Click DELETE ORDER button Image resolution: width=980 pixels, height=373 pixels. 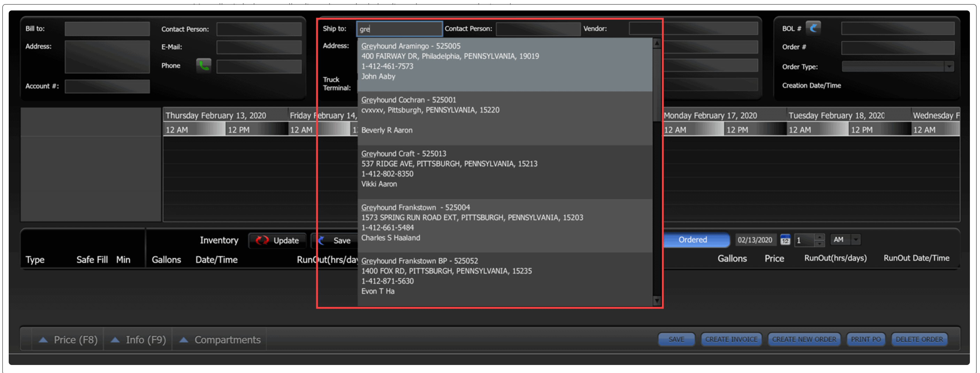coord(919,339)
